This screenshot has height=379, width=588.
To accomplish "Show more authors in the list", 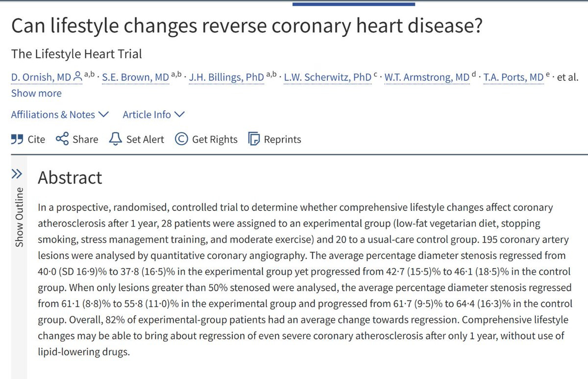I will pyautogui.click(x=36, y=93).
